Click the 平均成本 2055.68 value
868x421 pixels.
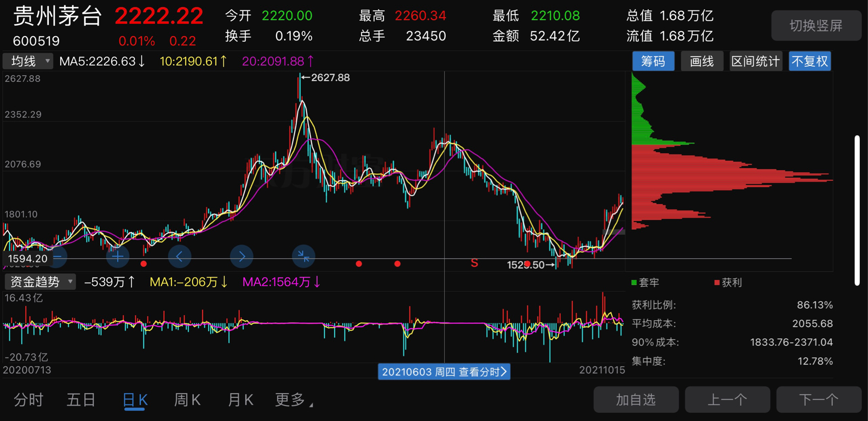pos(812,323)
